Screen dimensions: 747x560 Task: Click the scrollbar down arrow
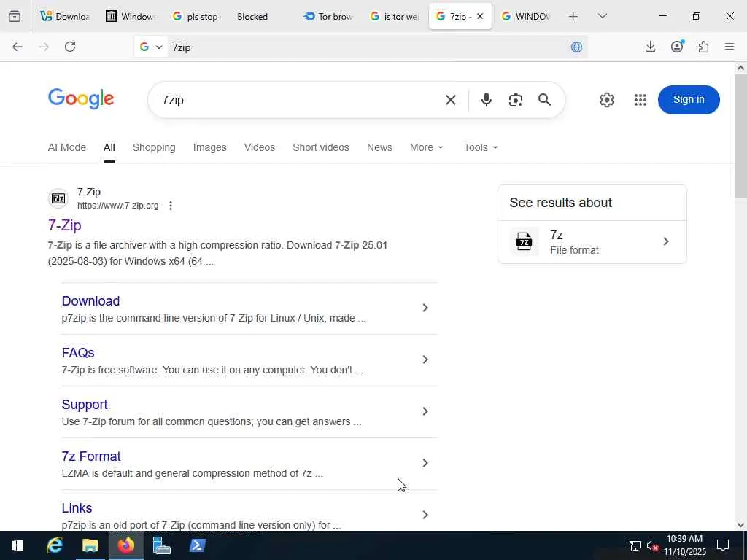pos(740,525)
